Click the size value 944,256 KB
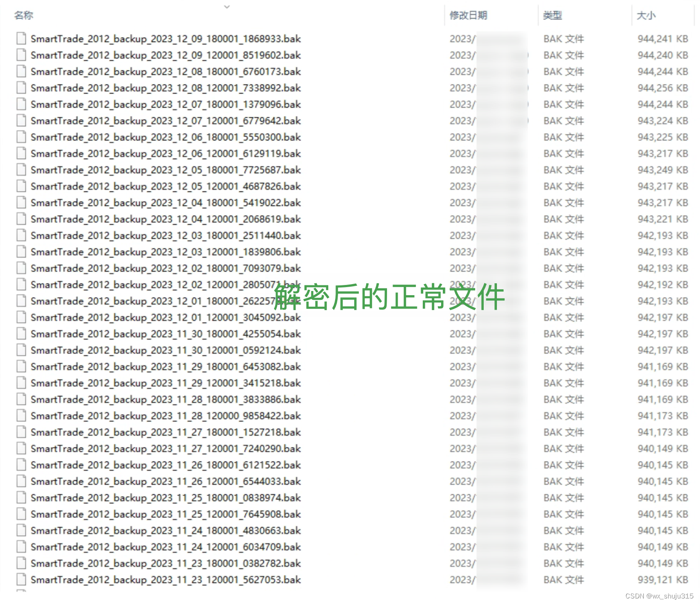Screen dimensions: 700x604 click(663, 88)
